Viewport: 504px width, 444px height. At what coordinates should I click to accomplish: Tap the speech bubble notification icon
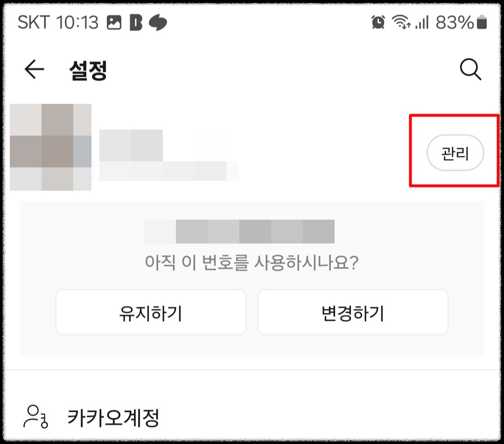[158, 22]
